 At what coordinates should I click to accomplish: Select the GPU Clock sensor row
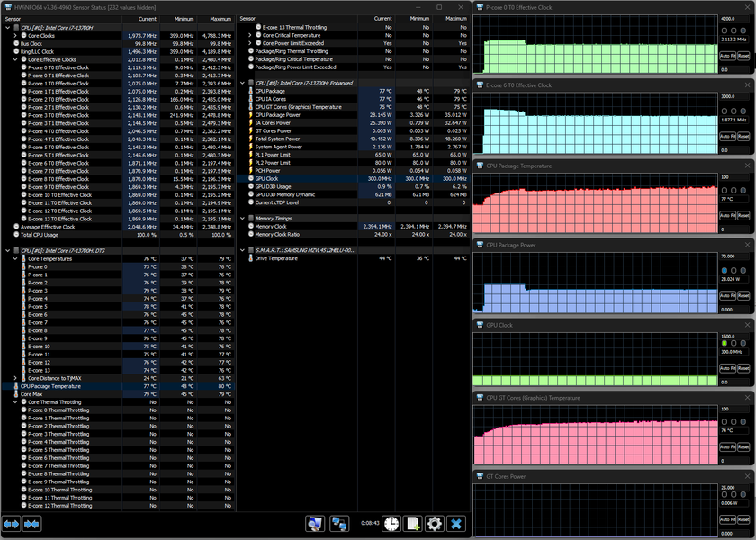click(x=354, y=178)
